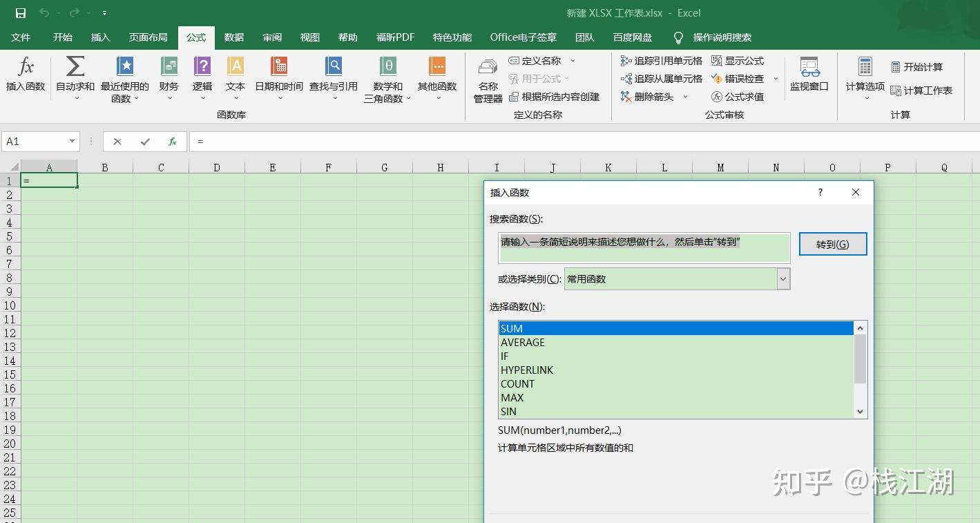This screenshot has width=980, height=523.
Task: Select SIN in the function list
Action: [676, 412]
